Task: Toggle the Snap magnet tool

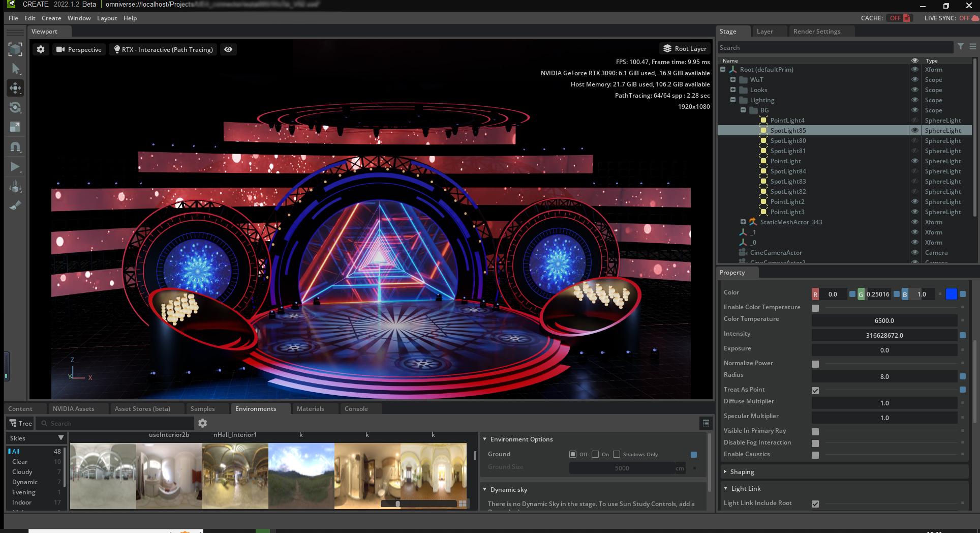Action: 15,147
